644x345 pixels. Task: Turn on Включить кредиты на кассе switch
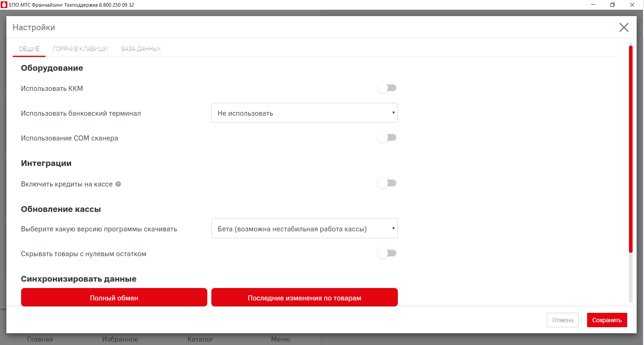point(387,183)
